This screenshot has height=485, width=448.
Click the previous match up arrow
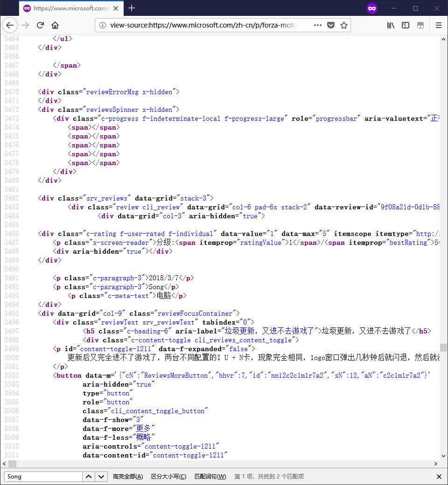coord(88,476)
